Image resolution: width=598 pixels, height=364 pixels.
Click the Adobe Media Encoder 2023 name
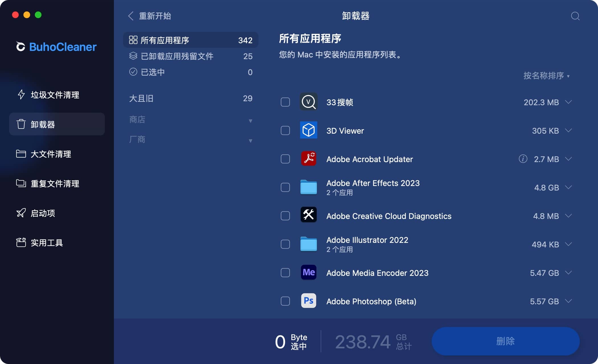coord(377,273)
